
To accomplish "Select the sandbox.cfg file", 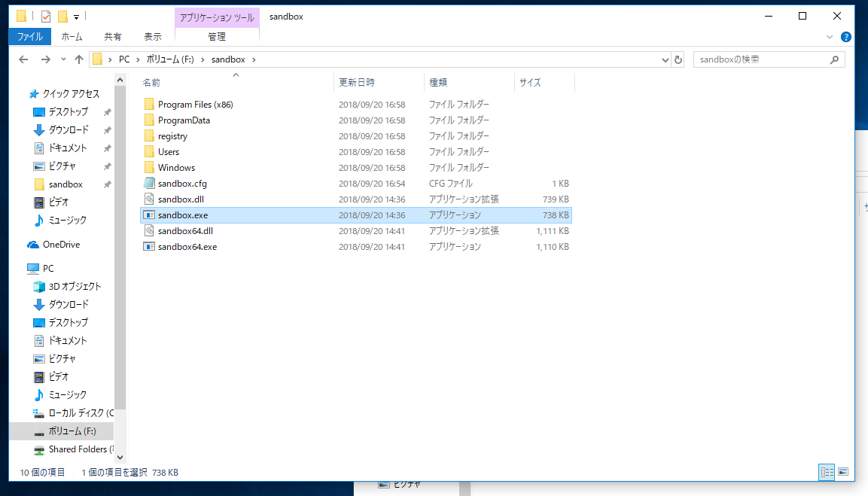I will [x=182, y=184].
